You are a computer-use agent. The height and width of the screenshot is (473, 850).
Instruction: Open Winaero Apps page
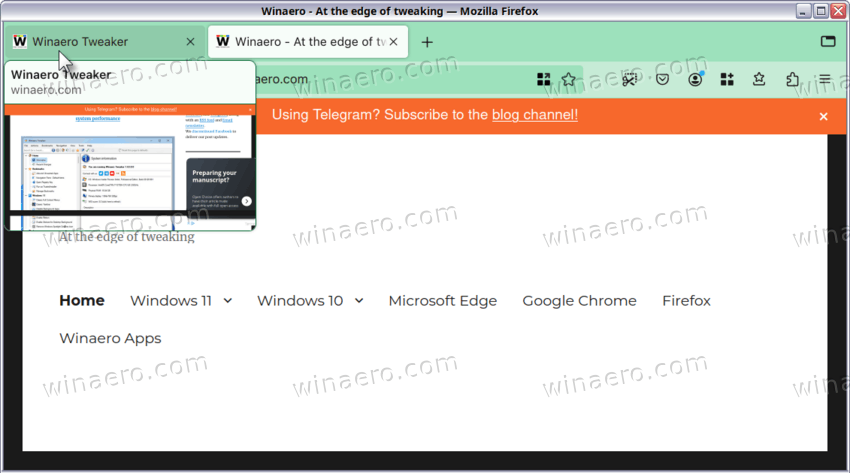click(110, 339)
